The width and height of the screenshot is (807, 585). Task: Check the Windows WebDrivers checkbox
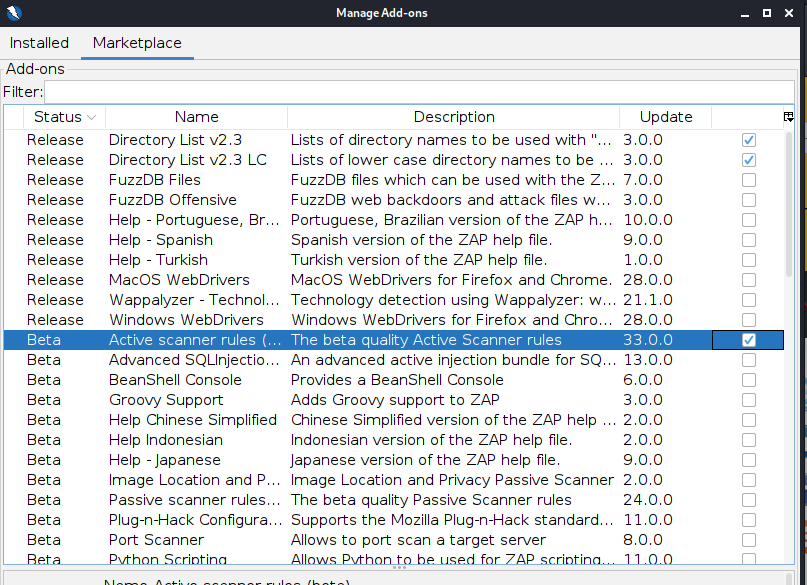coord(749,320)
